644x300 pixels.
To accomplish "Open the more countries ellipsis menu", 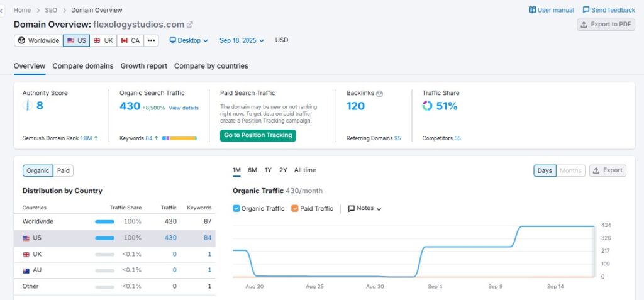I will 151,40.
